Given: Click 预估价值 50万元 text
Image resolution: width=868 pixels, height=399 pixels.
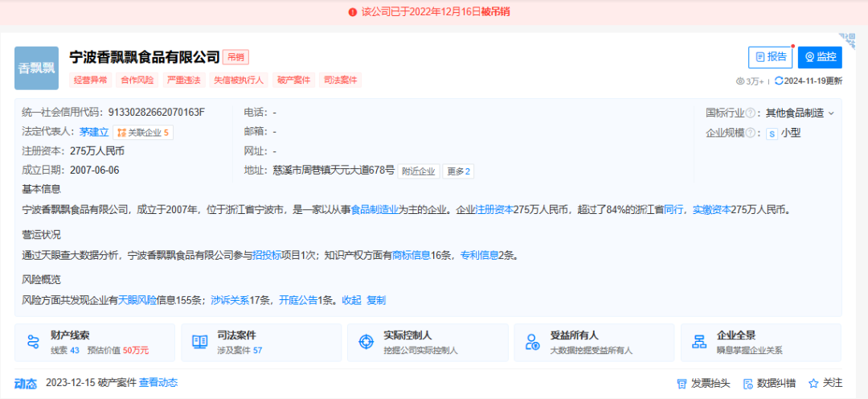Looking at the screenshot, I should (118, 350).
